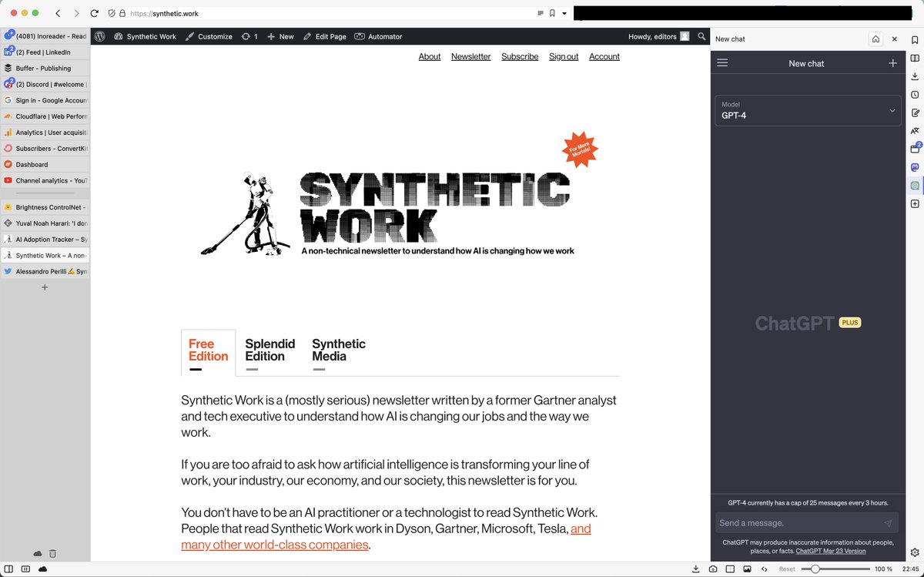The image size is (924, 577).
Task: Open the WordPress logo menu in admin bar
Action: pos(99,36)
